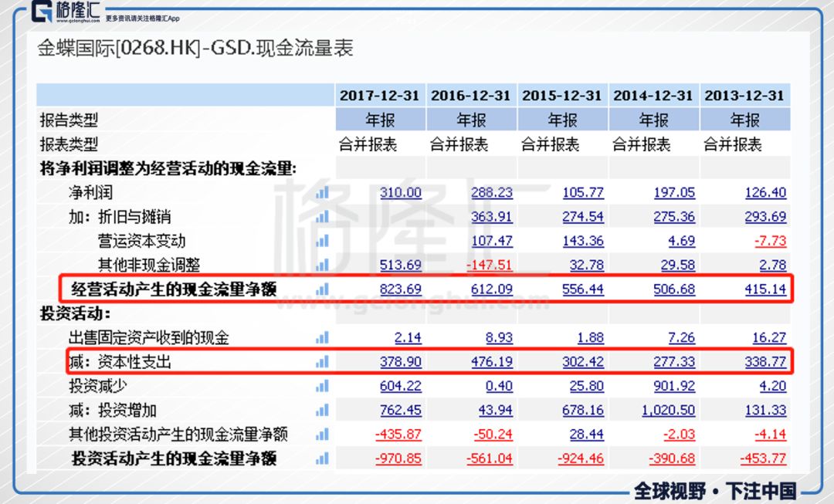The width and height of the screenshot is (834, 504).
Task: Select capital expenditure value 476.19
Action: (x=492, y=361)
